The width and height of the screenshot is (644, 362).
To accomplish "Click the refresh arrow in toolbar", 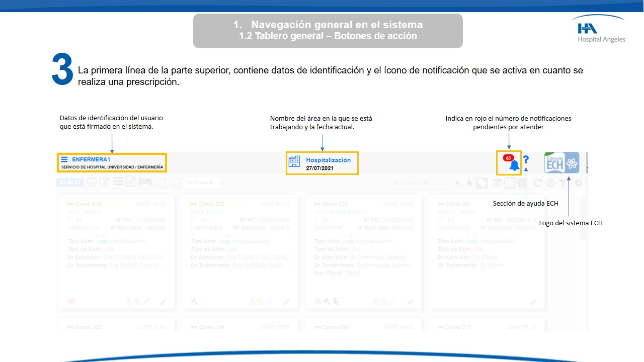I will click(538, 183).
